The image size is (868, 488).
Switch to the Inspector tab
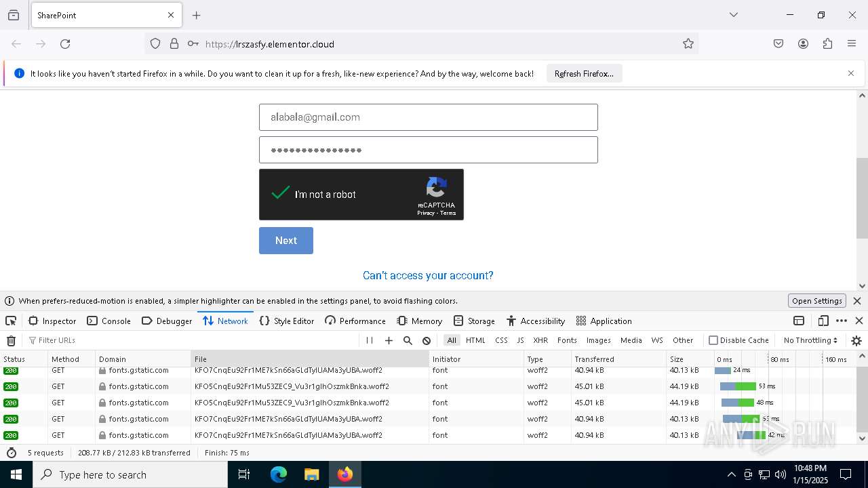[x=52, y=321]
